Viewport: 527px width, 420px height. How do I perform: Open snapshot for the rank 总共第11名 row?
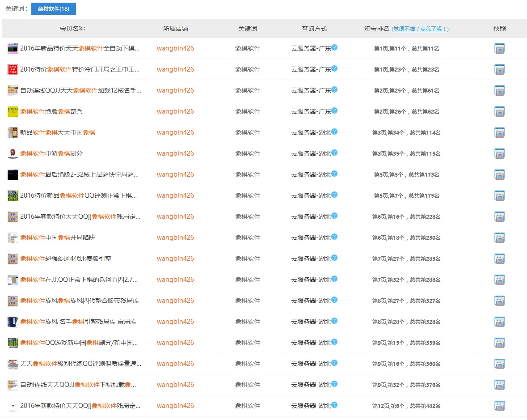499,49
